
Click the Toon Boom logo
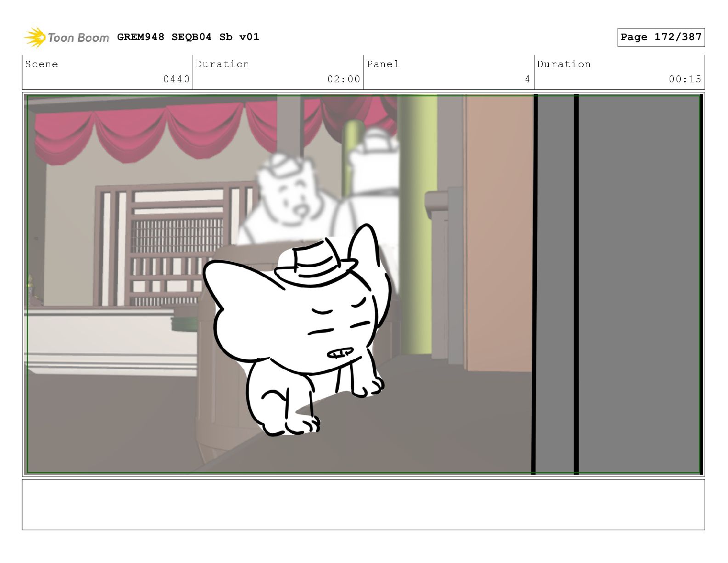pyautogui.click(x=67, y=37)
